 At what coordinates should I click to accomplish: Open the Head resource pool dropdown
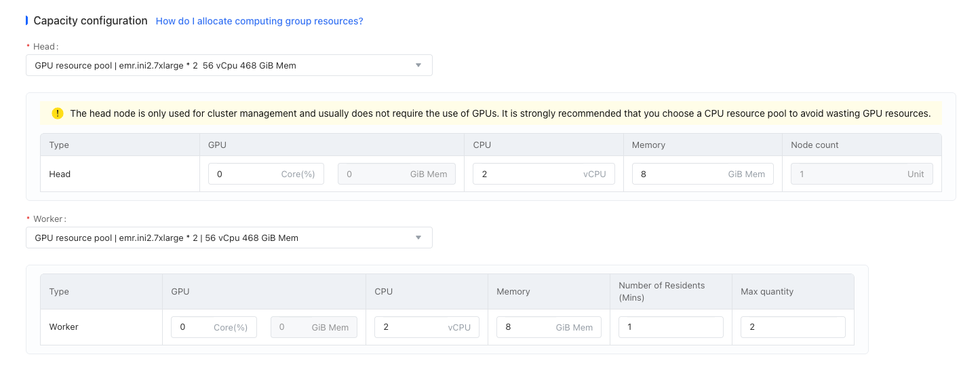pyautogui.click(x=229, y=65)
